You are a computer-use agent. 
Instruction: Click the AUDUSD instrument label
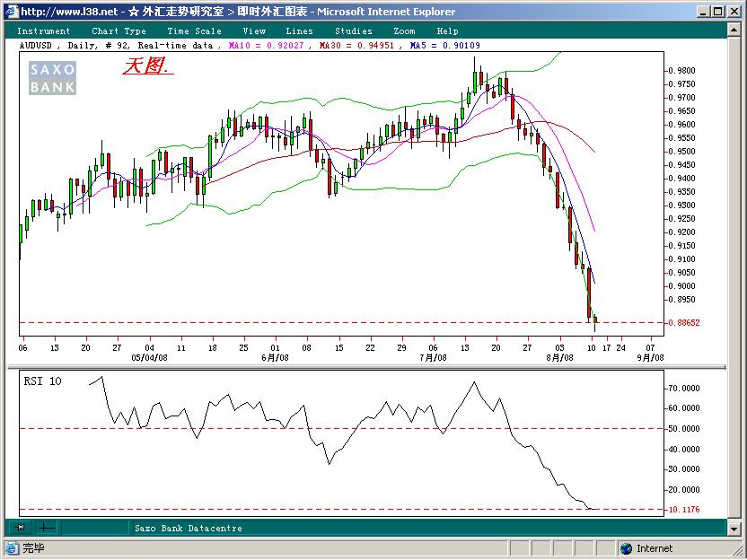36,46
